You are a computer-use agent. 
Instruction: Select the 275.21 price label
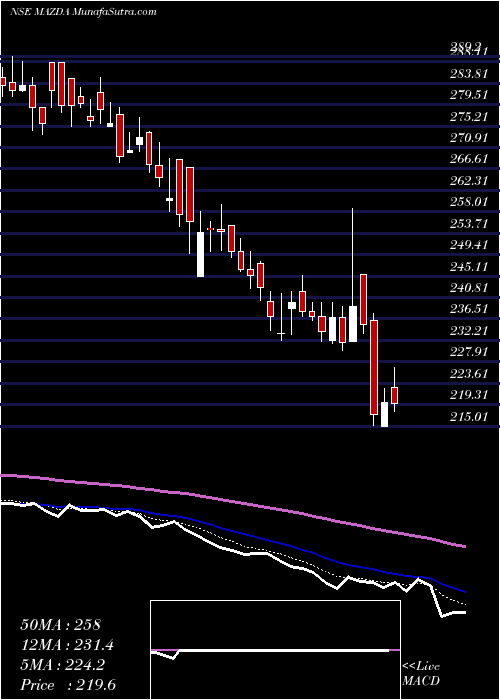[x=468, y=117]
